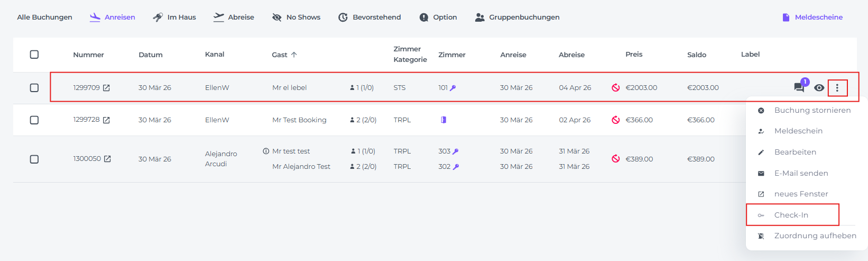The image size is (868, 261).
Task: Sort by Gast column arrow
Action: [294, 55]
